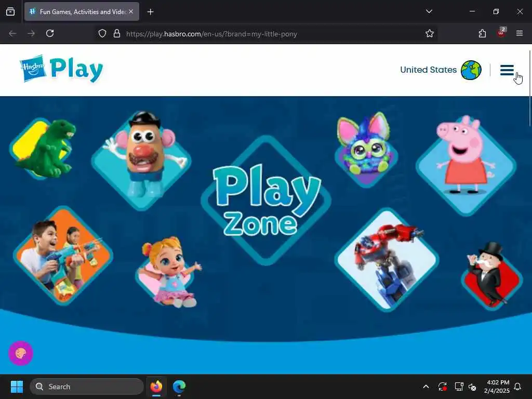532x399 pixels.
Task: Select the Transformers Optimus Prime tile
Action: pyautogui.click(x=387, y=260)
